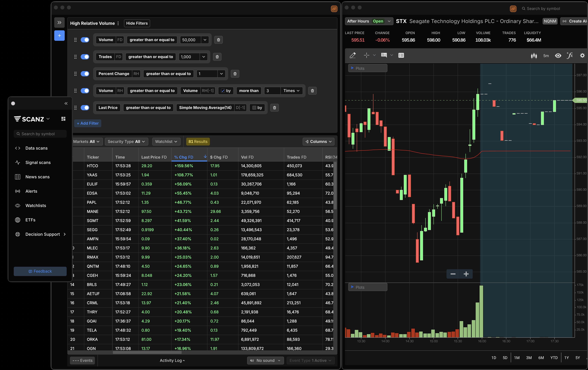Viewport: 588px width, 370px height.
Task: Open the No sound dropdown
Action: coord(265,360)
